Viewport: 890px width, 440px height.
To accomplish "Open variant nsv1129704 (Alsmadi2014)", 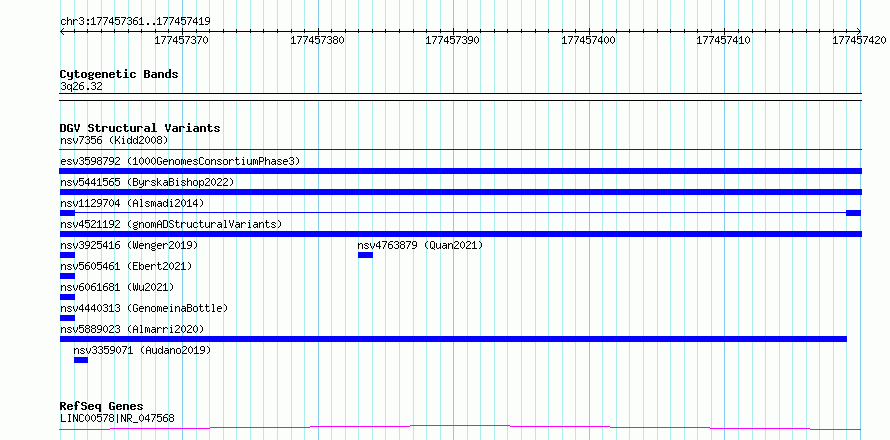I will tap(132, 203).
